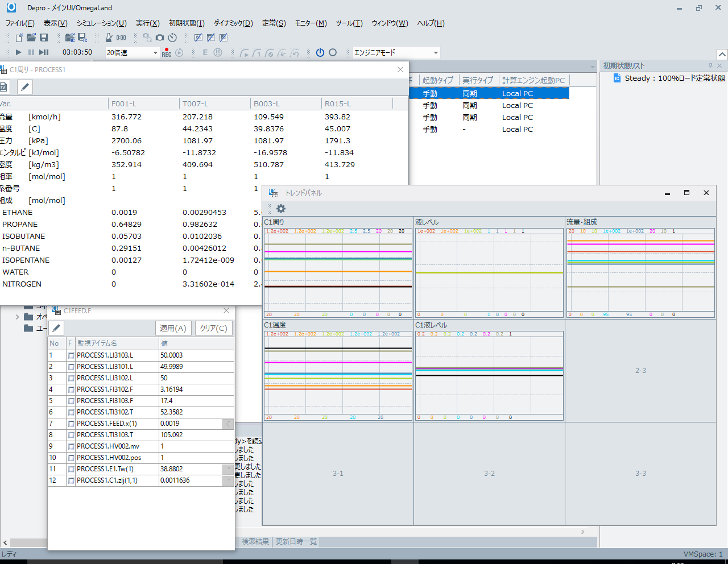Screen dimensions: 728x564
Task: Click the camera snapshot icon
Action: click(x=160, y=38)
